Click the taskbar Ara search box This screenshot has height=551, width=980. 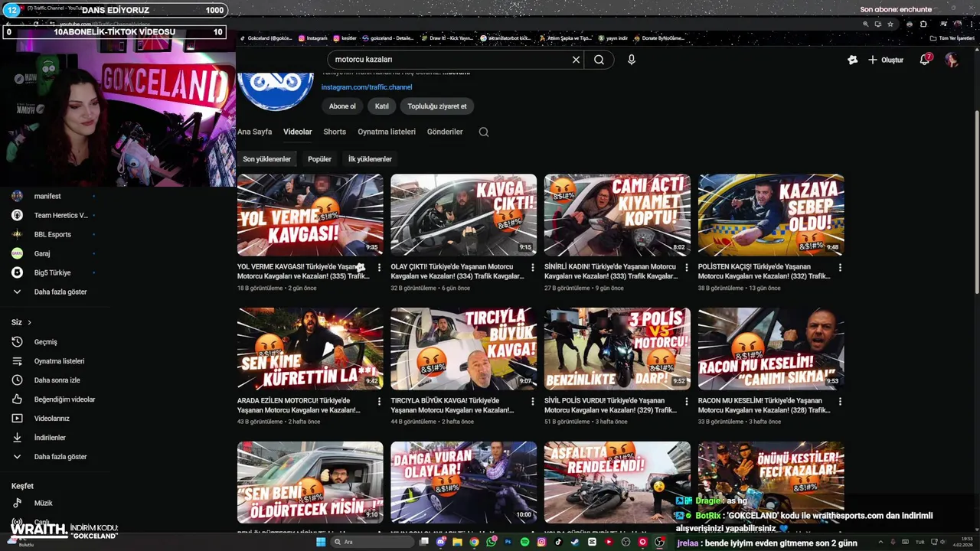373,542
